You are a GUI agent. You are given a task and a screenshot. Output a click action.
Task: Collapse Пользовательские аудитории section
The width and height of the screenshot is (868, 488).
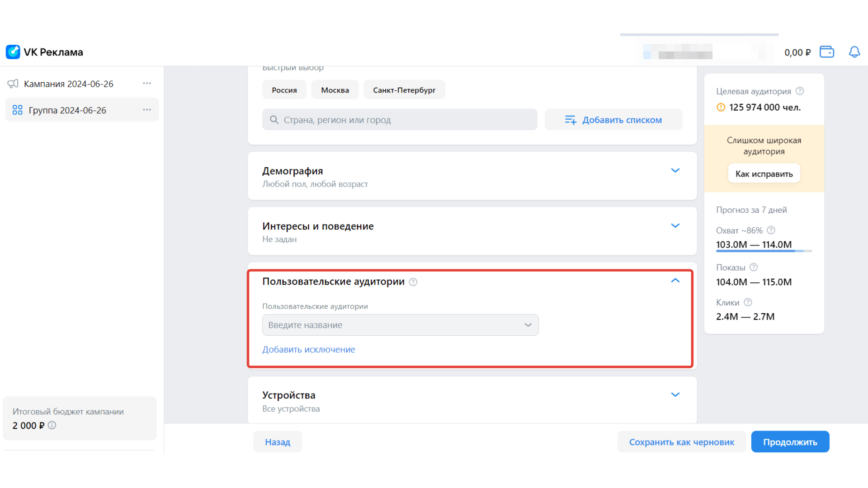point(675,281)
